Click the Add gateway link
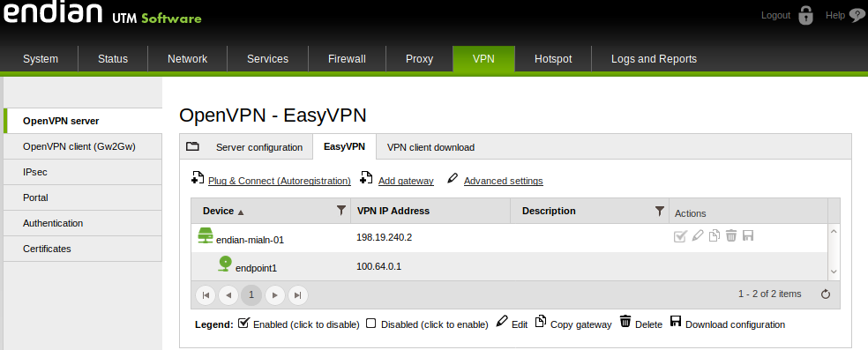 [406, 181]
